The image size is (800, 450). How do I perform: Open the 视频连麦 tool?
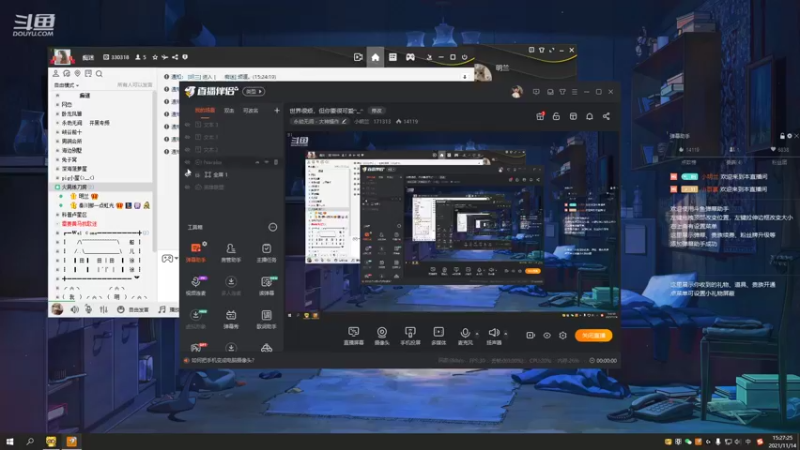coord(196,286)
